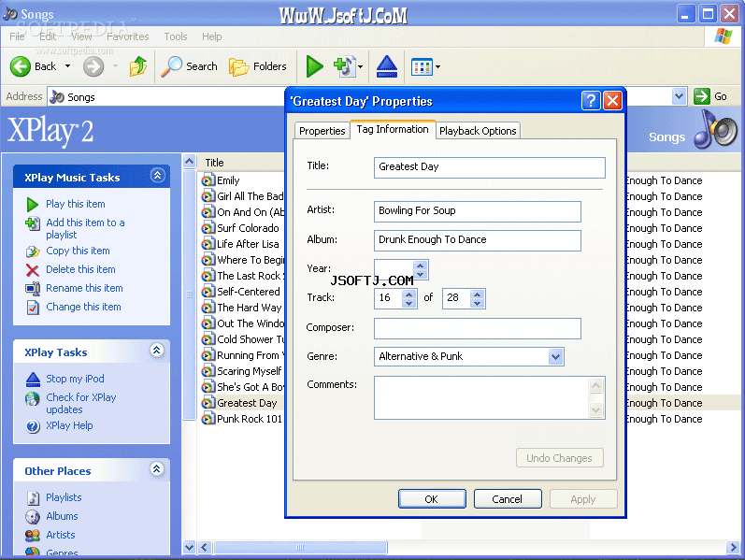745x560 pixels.
Task: Open the Tools menu
Action: tap(176, 36)
